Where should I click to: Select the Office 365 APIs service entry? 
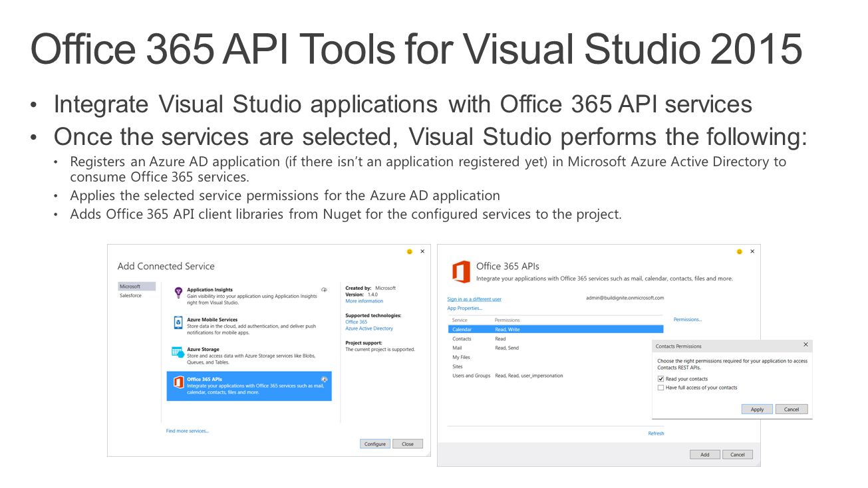tap(249, 386)
